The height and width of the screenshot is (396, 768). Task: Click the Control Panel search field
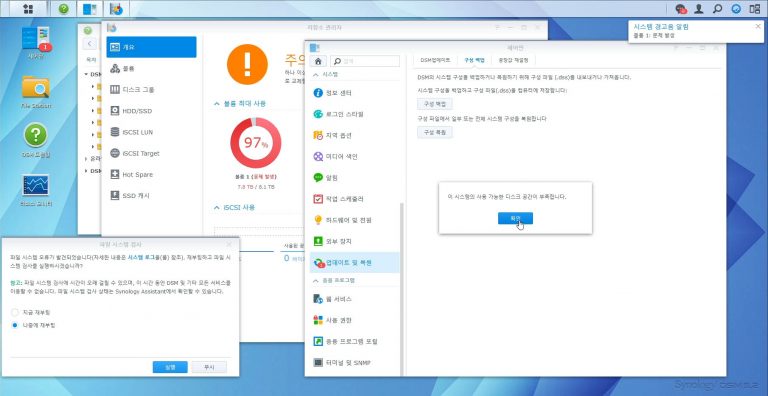365,61
